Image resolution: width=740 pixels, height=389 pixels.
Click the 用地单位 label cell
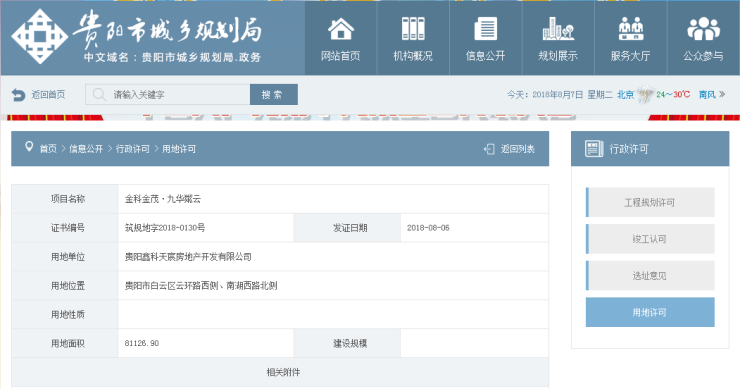65,257
